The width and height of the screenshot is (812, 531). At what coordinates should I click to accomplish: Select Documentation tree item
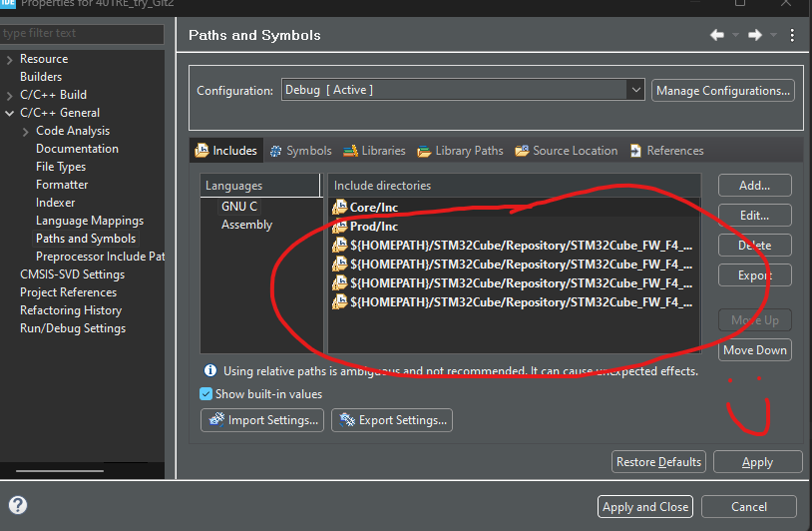(77, 149)
